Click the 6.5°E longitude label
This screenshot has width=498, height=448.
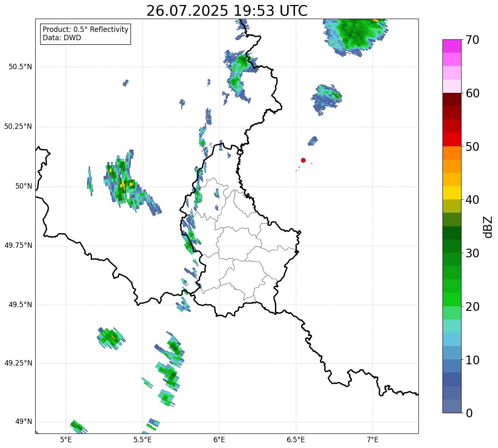pos(296,440)
